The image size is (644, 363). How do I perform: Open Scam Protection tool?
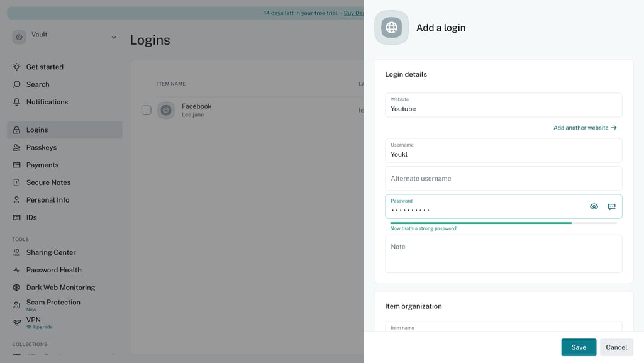65,304
